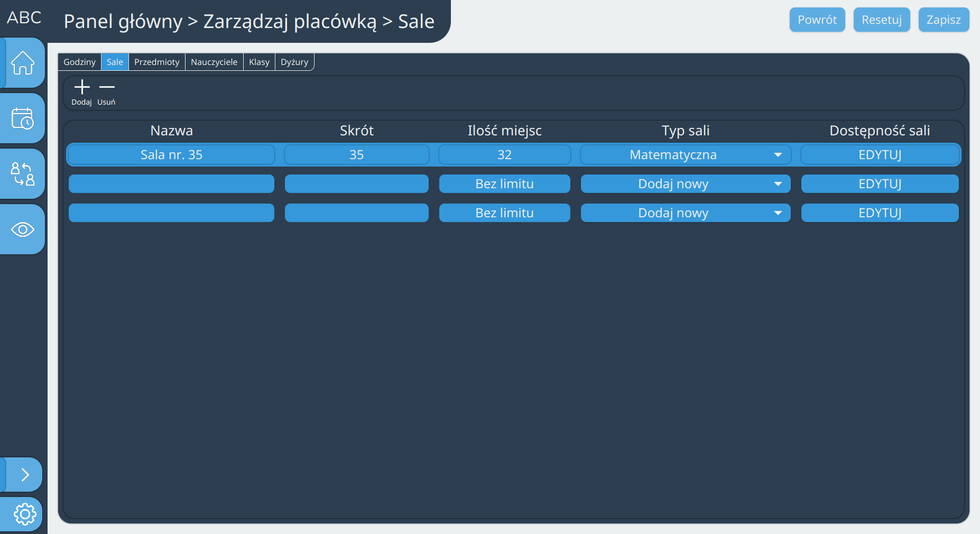Open the substitutions people-swap sidebar icon
Screen dimensions: 980x534
point(23,174)
